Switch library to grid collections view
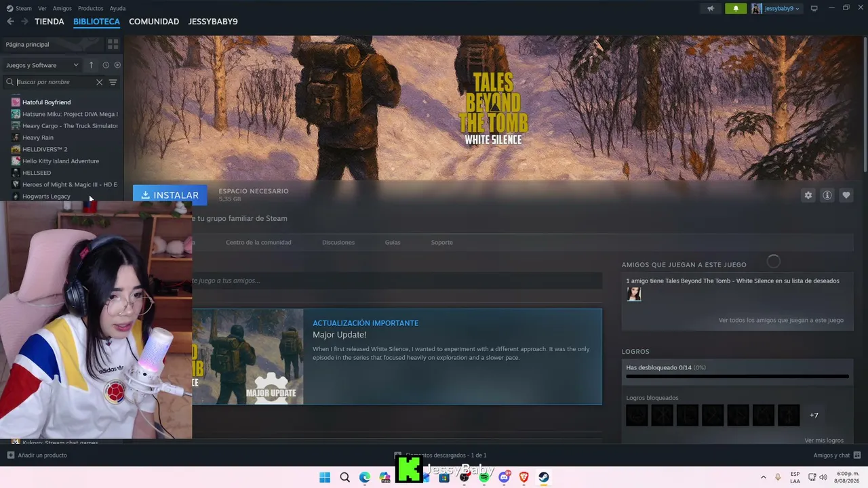Viewport: 868px width, 488px height. click(113, 44)
